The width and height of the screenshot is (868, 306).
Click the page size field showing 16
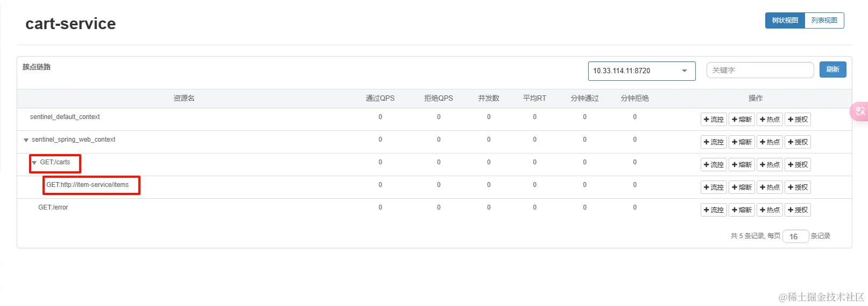tap(795, 237)
